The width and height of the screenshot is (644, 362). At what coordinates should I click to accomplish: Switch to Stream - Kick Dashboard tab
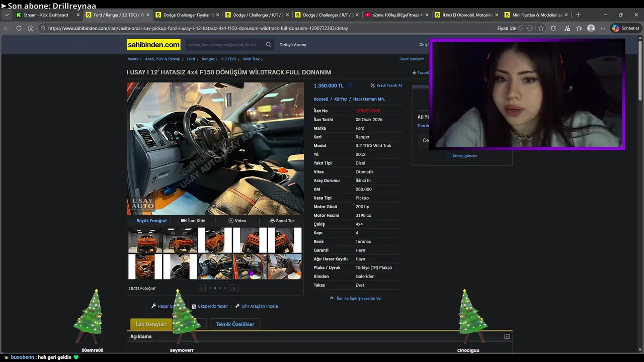pyautogui.click(x=46, y=15)
